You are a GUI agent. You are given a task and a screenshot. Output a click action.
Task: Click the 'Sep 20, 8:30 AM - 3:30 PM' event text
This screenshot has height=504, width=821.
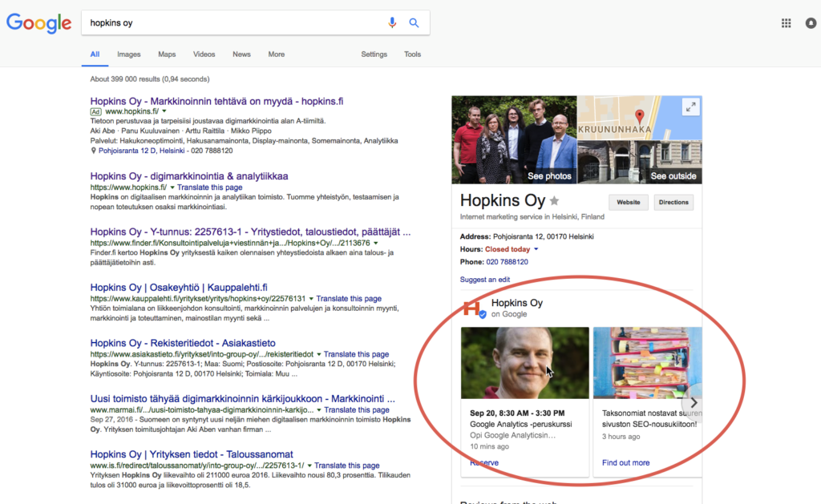click(x=517, y=413)
